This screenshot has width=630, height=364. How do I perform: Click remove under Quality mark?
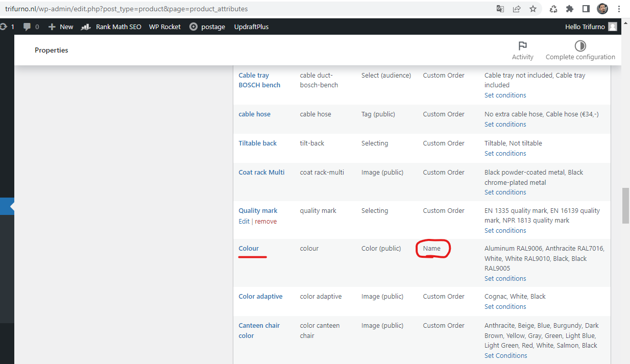(x=266, y=222)
